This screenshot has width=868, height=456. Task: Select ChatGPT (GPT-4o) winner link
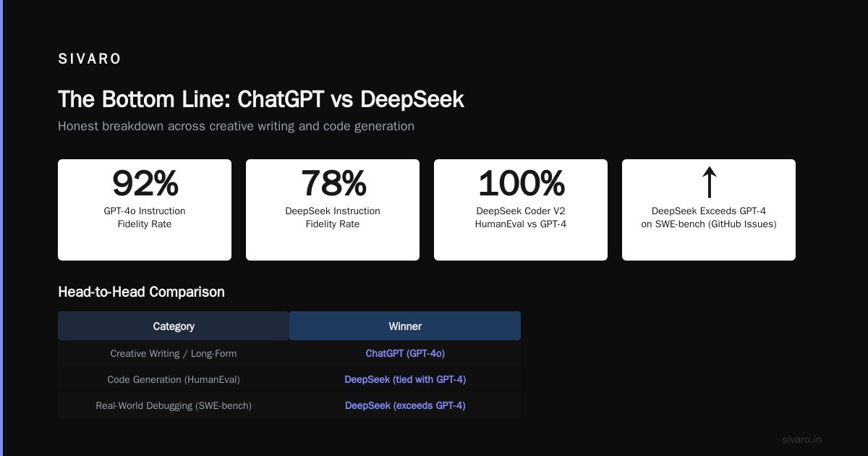coord(405,353)
